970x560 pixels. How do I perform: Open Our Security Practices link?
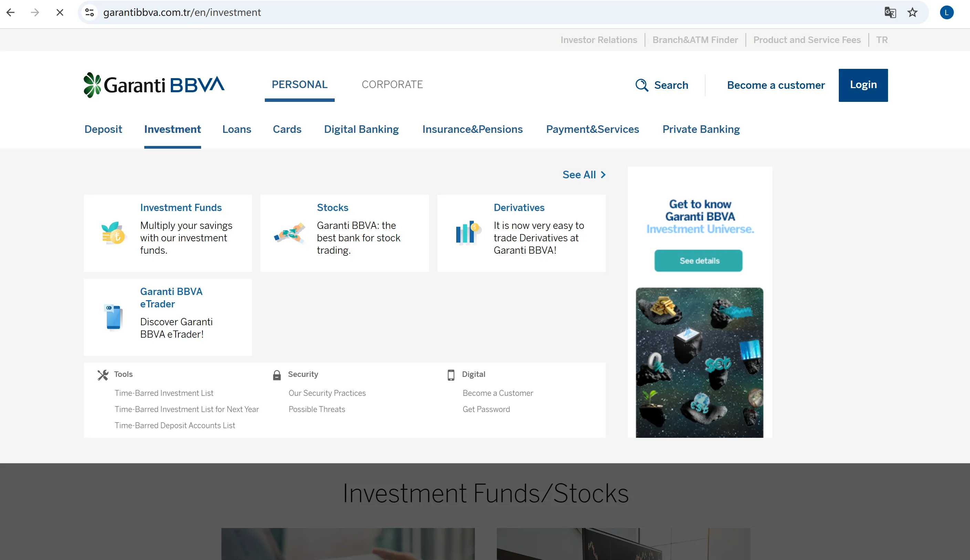[327, 393]
